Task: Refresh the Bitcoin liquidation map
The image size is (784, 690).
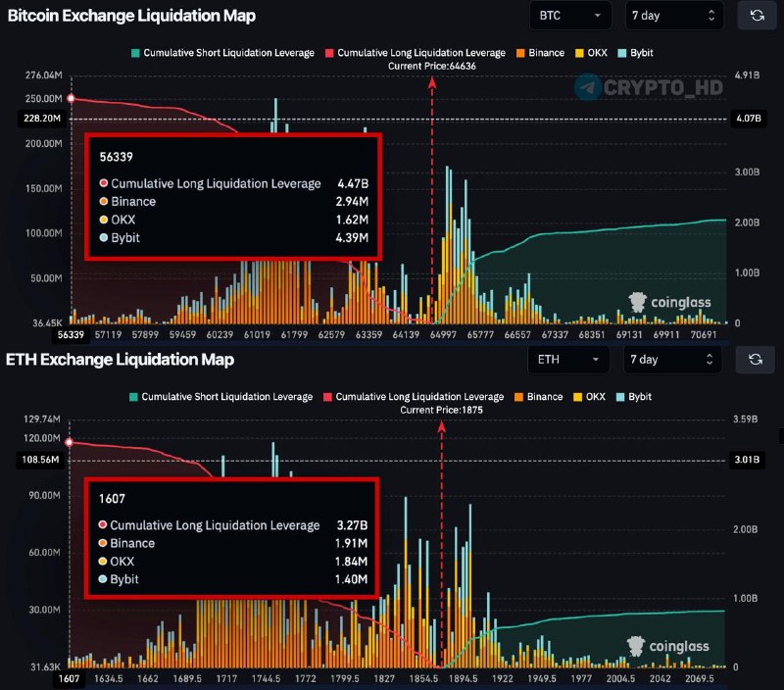Action: (757, 16)
